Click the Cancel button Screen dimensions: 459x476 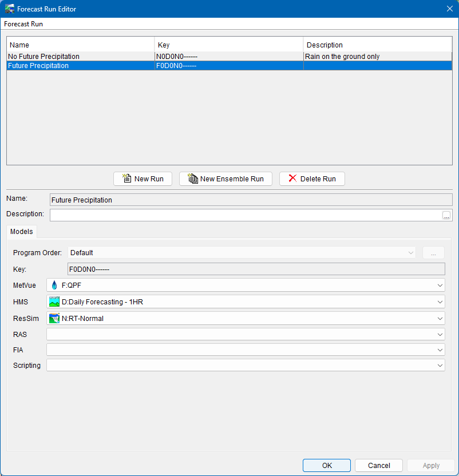[x=379, y=465]
